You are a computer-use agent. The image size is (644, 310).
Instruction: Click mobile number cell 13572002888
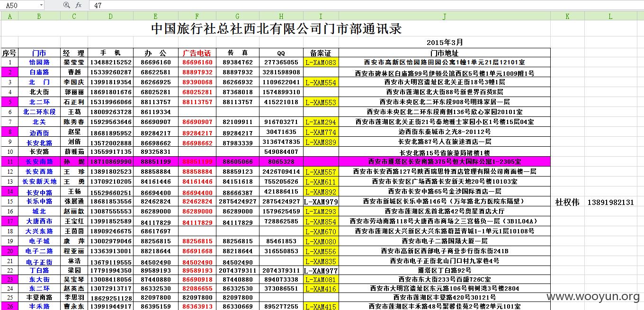110,142
